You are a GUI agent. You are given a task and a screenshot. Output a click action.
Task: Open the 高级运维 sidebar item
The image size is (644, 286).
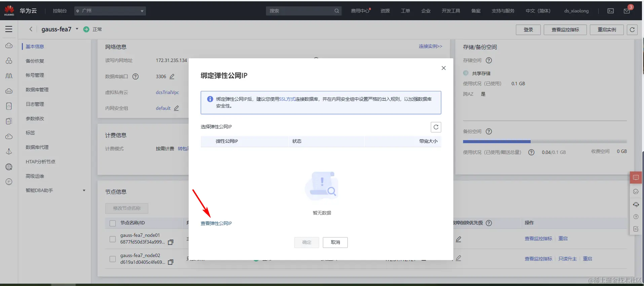pyautogui.click(x=35, y=176)
